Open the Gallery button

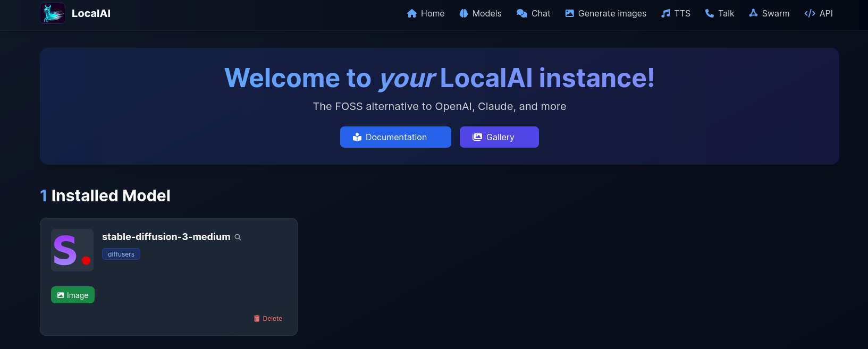point(499,137)
